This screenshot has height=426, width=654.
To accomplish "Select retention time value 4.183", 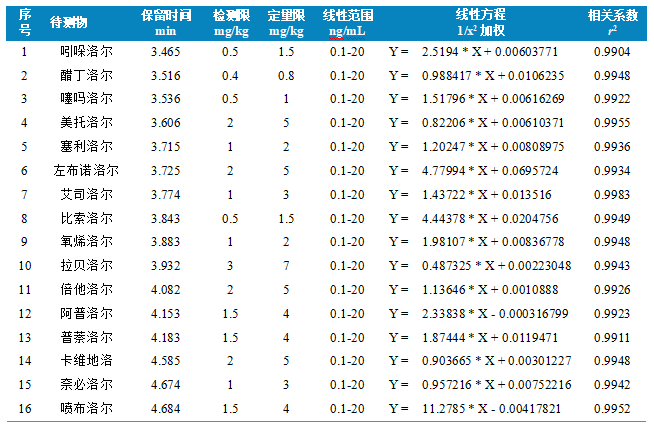I will click(166, 338).
